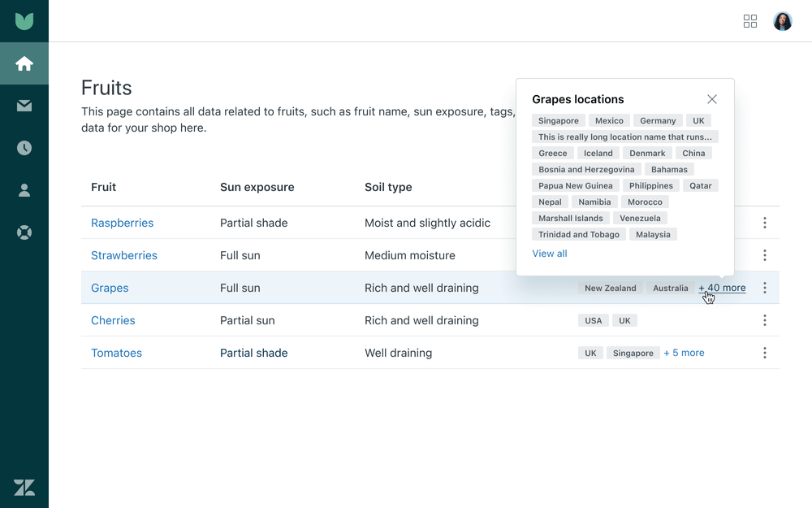Open the Home sidebar icon

click(24, 63)
